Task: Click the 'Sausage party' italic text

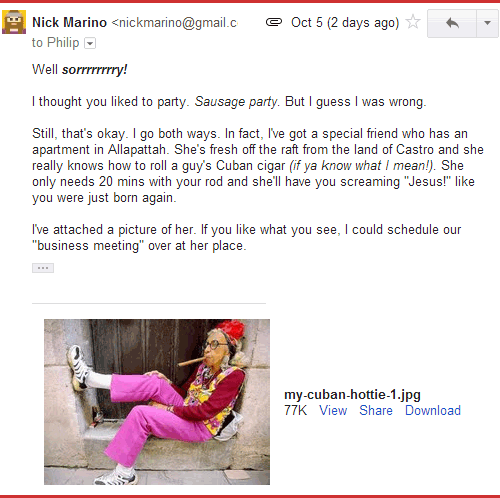Action: pos(236,102)
